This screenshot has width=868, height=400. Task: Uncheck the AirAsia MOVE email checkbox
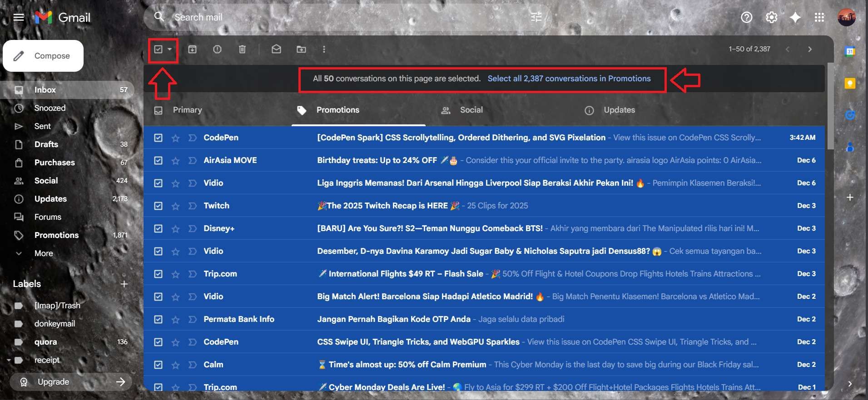[158, 160]
